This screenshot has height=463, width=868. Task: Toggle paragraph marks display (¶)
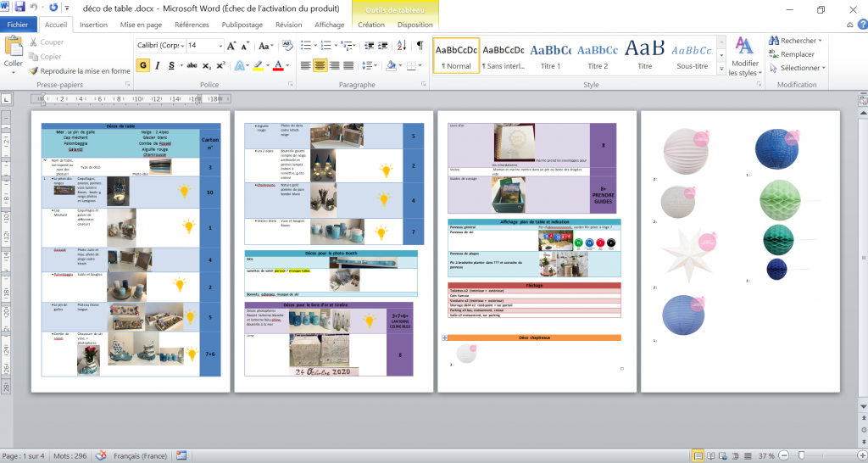(420, 46)
